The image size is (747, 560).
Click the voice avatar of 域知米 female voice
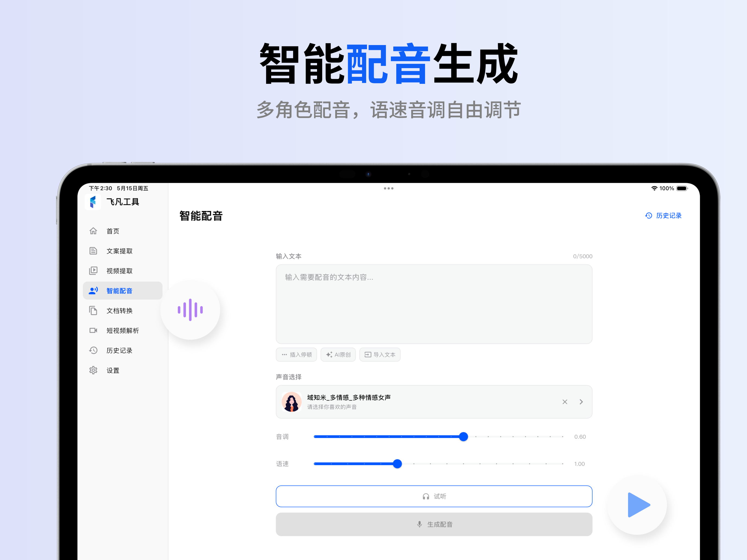(x=292, y=402)
